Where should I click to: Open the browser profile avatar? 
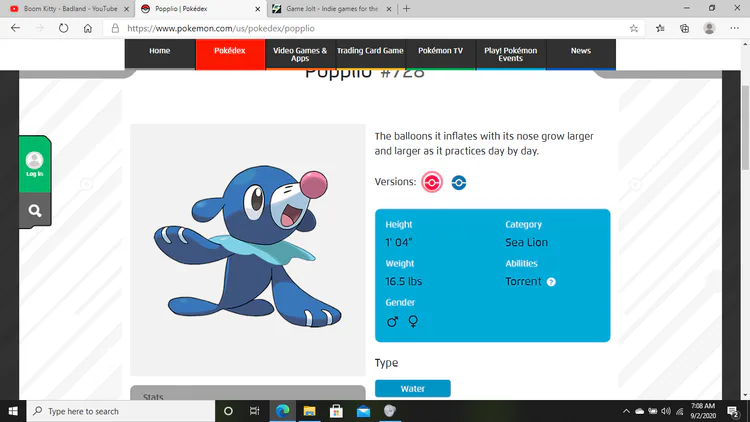(709, 28)
